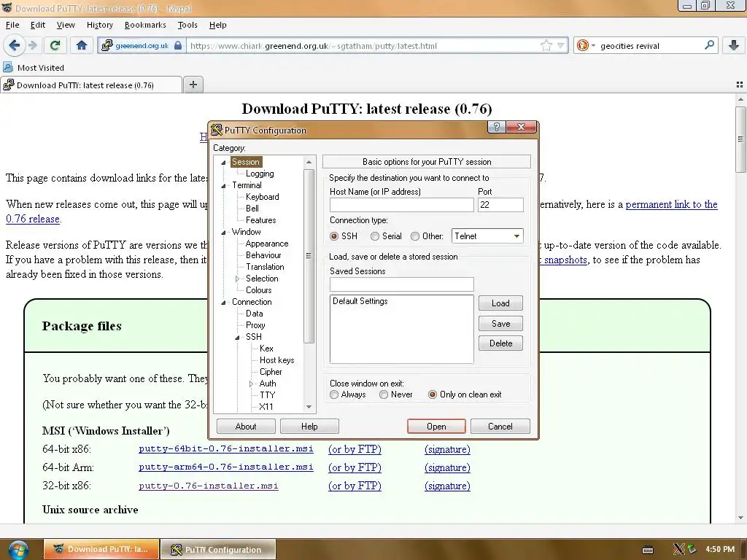The image size is (747, 560).
Task: Choose Always for close window on exit
Action: tap(334, 394)
